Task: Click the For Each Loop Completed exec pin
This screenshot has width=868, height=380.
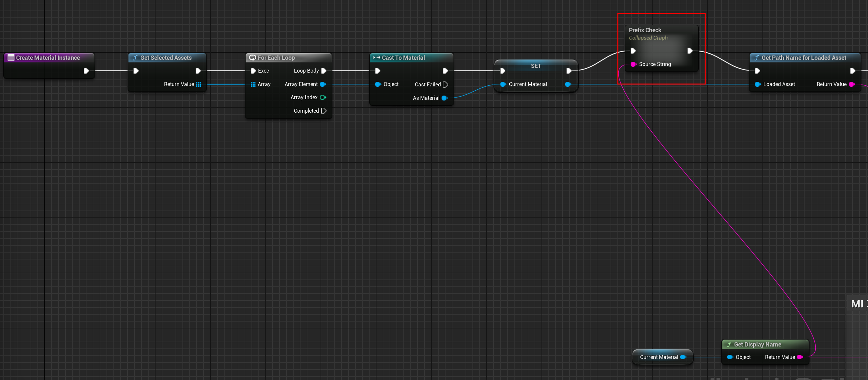Action: pyautogui.click(x=324, y=111)
